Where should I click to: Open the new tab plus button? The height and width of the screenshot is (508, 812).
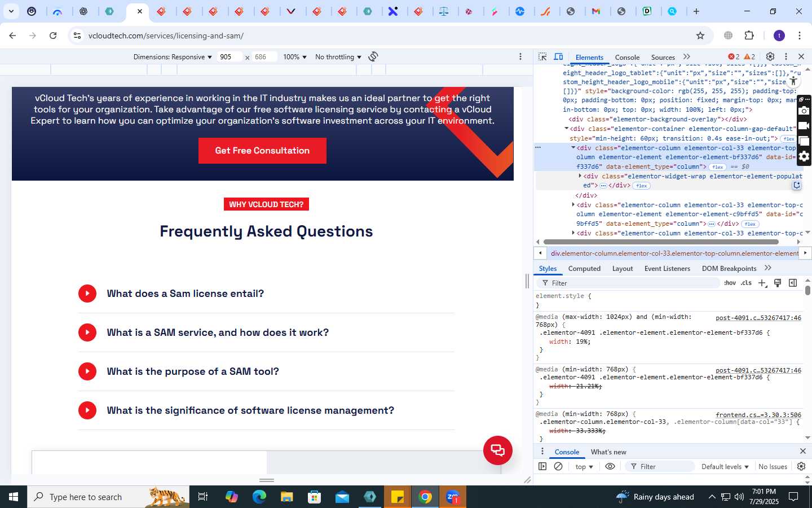tap(696, 11)
